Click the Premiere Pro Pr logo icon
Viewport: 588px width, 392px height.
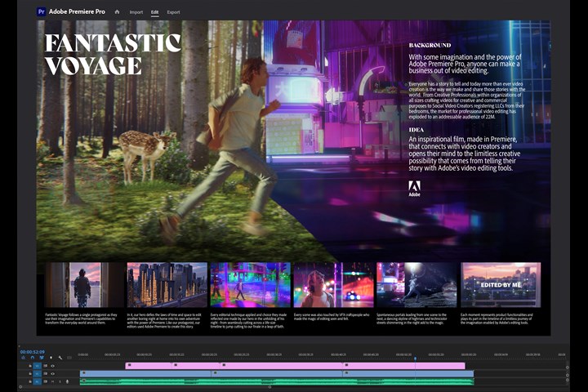pyautogui.click(x=42, y=11)
